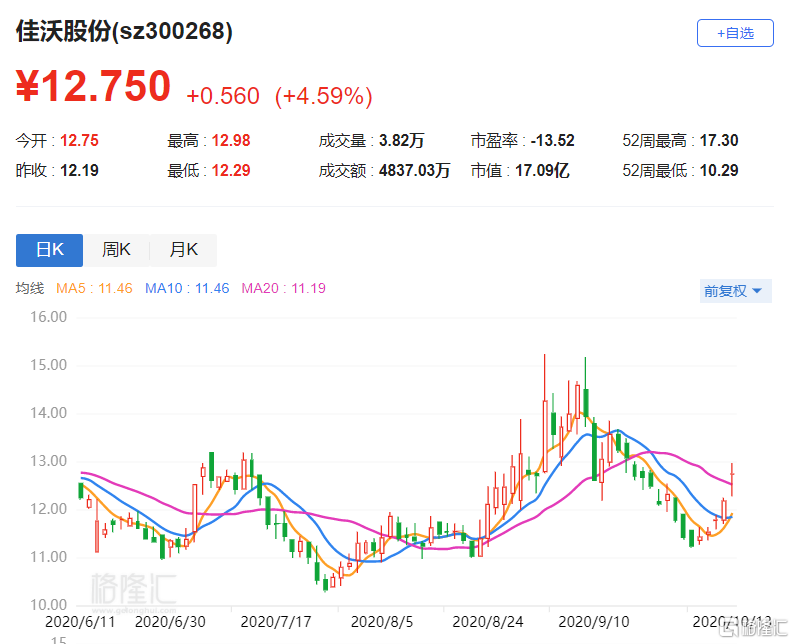Click the 16.00 y-axis label
Image resolution: width=794 pixels, height=644 pixels.
point(48,317)
